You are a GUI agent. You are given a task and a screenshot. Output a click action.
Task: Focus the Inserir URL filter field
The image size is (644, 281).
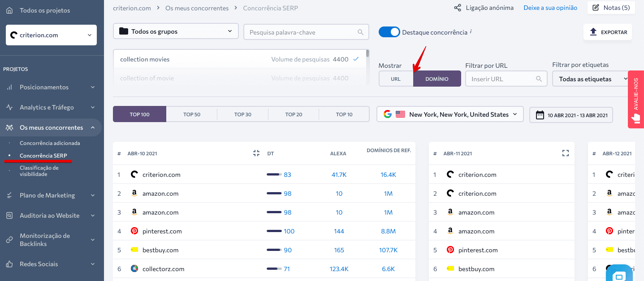506,79
